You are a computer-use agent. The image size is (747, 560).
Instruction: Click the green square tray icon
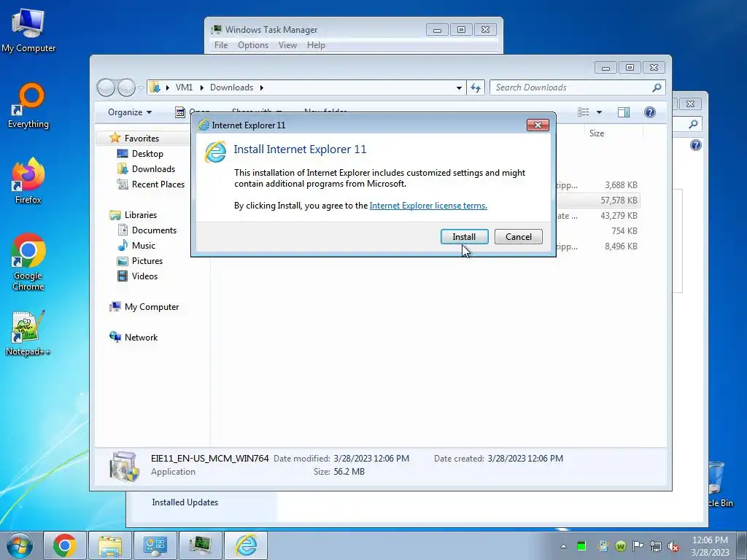click(581, 546)
